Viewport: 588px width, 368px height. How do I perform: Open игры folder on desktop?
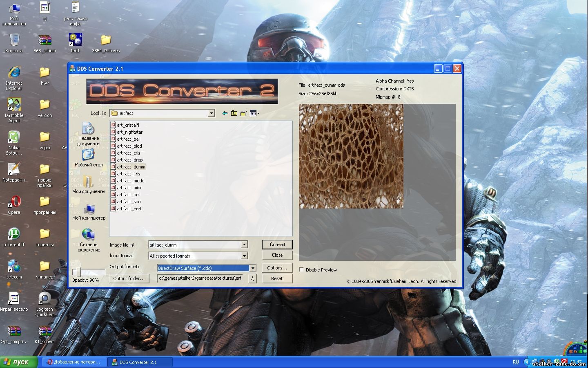[45, 140]
